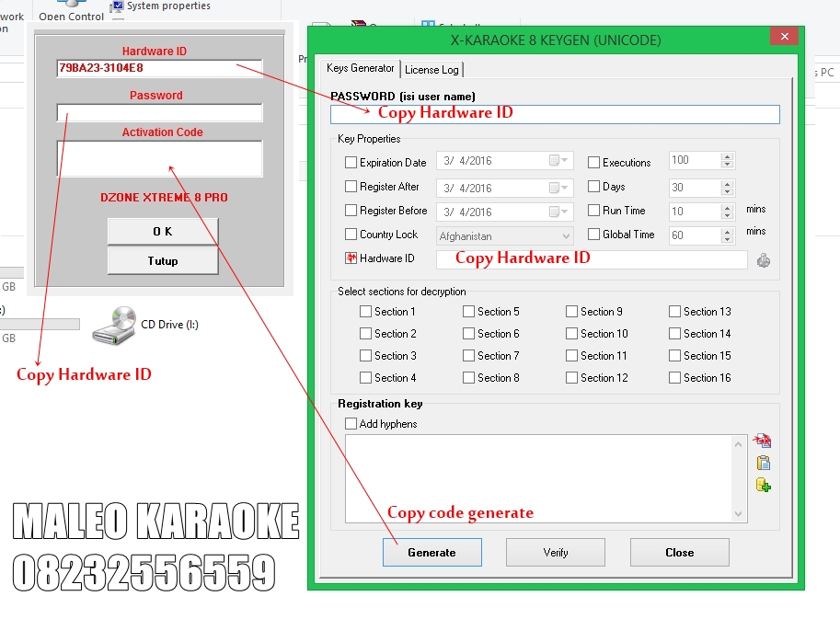Select the Keys Generator tab

click(360, 69)
